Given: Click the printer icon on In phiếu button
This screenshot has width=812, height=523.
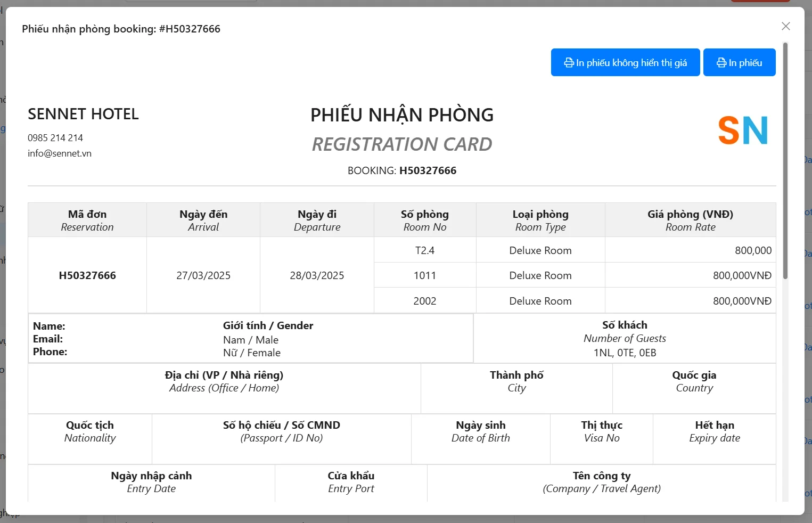Looking at the screenshot, I should click(721, 63).
